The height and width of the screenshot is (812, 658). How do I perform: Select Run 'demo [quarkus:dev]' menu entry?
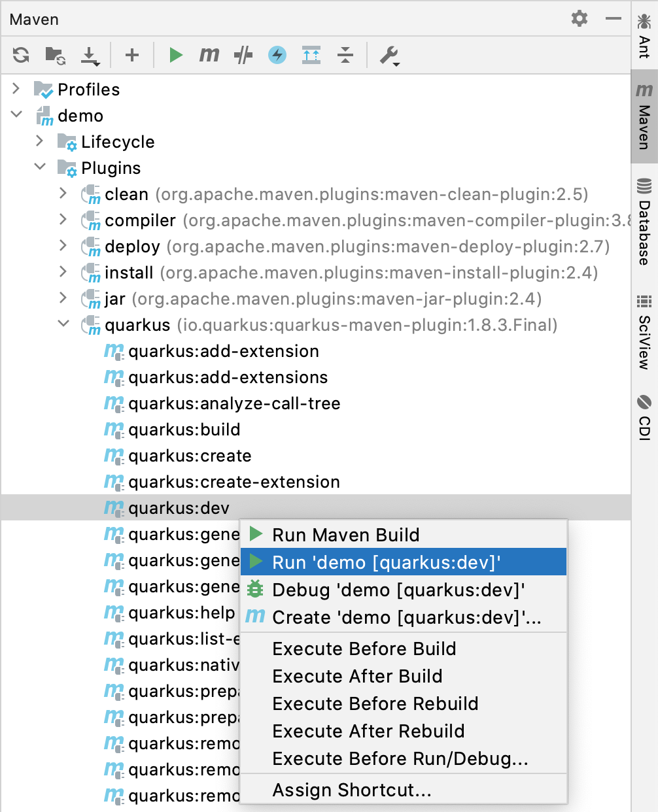tap(386, 562)
